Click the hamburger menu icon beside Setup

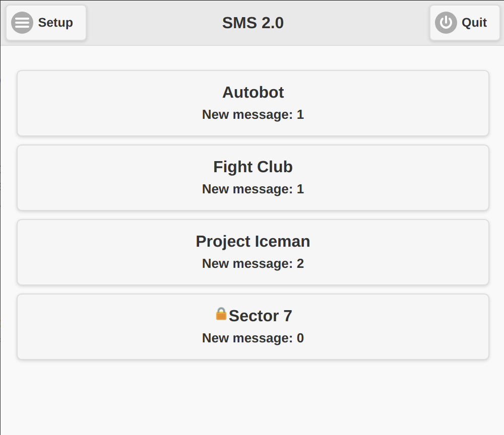pos(22,23)
